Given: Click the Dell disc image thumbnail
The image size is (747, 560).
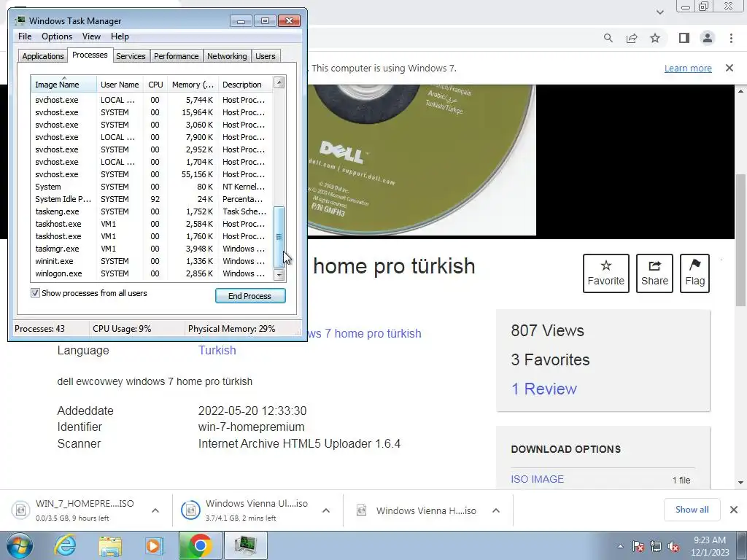Looking at the screenshot, I should 422,160.
